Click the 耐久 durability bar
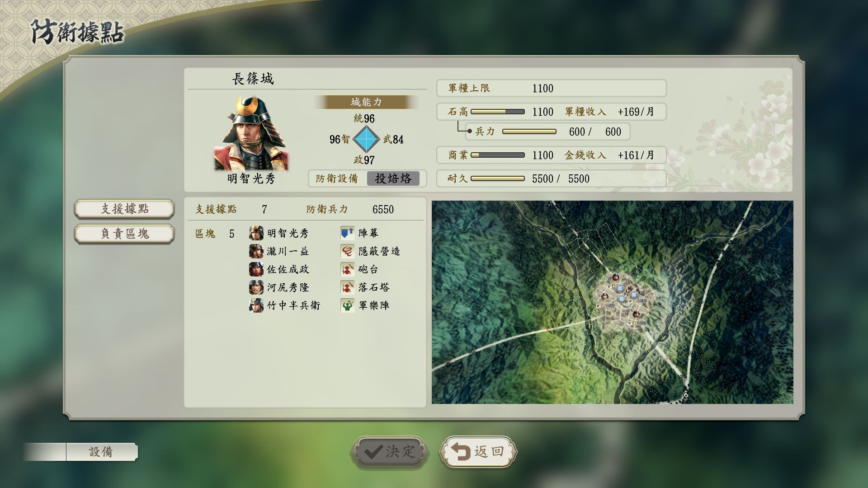 point(497,178)
